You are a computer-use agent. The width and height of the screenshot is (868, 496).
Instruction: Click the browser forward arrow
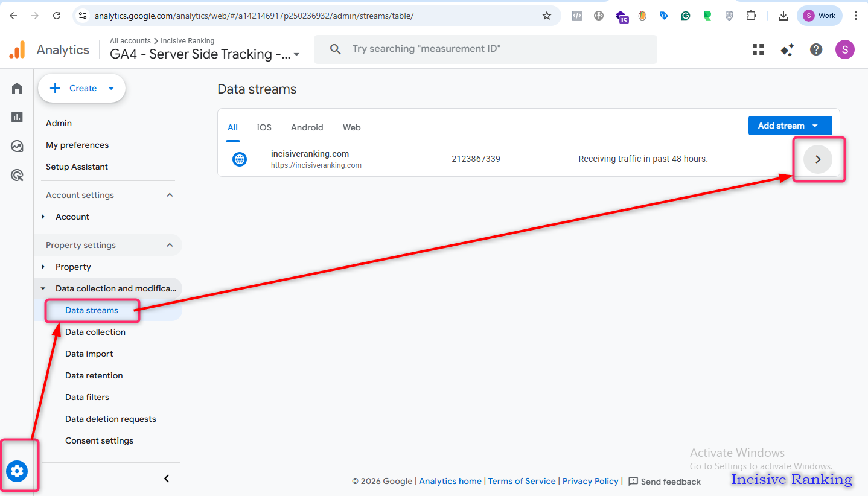point(35,16)
